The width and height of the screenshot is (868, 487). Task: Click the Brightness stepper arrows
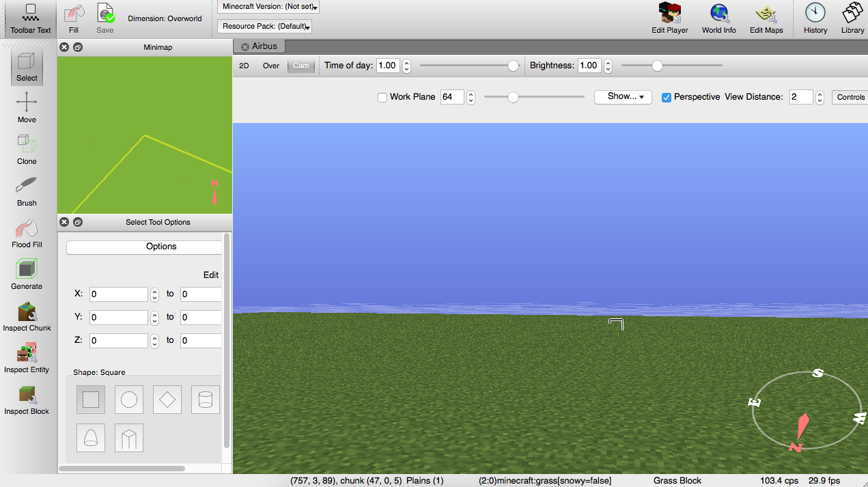tap(608, 66)
